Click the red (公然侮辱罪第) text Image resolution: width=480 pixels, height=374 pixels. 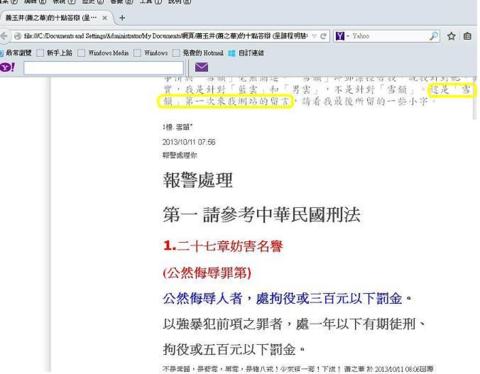pyautogui.click(x=207, y=273)
